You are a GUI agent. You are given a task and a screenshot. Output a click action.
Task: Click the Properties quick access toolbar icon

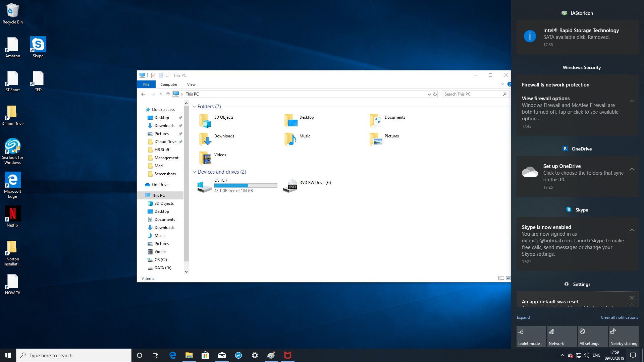[153, 75]
